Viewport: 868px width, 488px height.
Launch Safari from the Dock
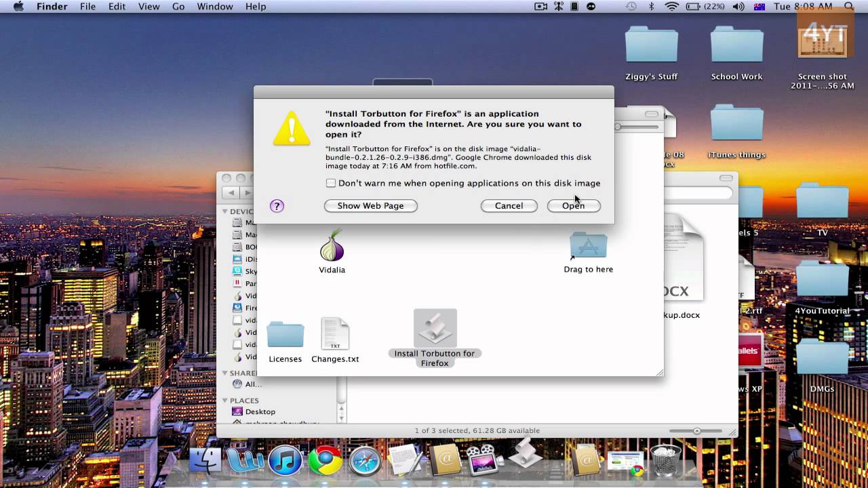coord(366,461)
